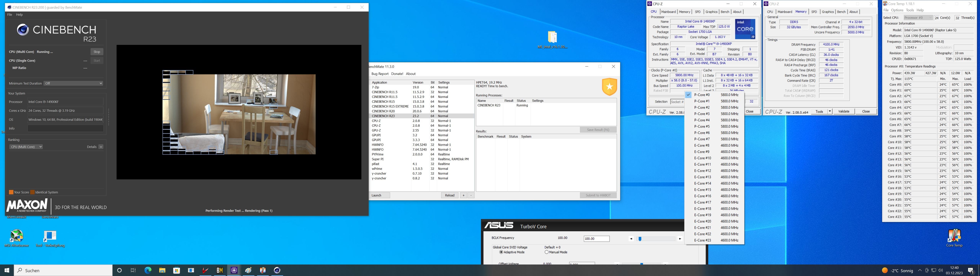Screen dimensions: 980x276
Task: Click Validate button in CPU-Z
Action: (843, 111)
